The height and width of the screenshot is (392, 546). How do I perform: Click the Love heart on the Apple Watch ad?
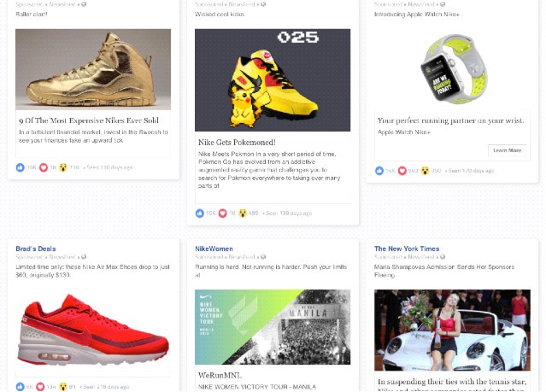(402, 171)
